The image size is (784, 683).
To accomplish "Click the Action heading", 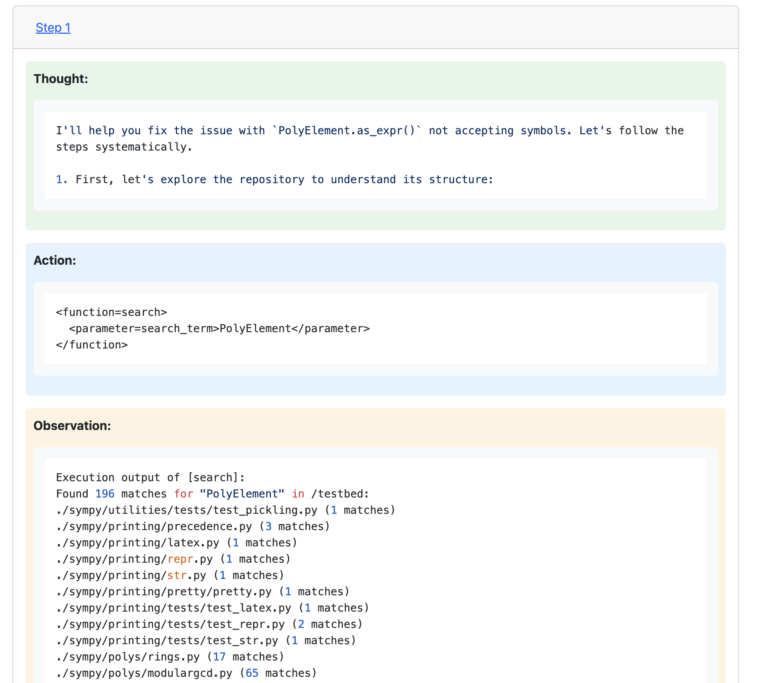I will tap(55, 260).
